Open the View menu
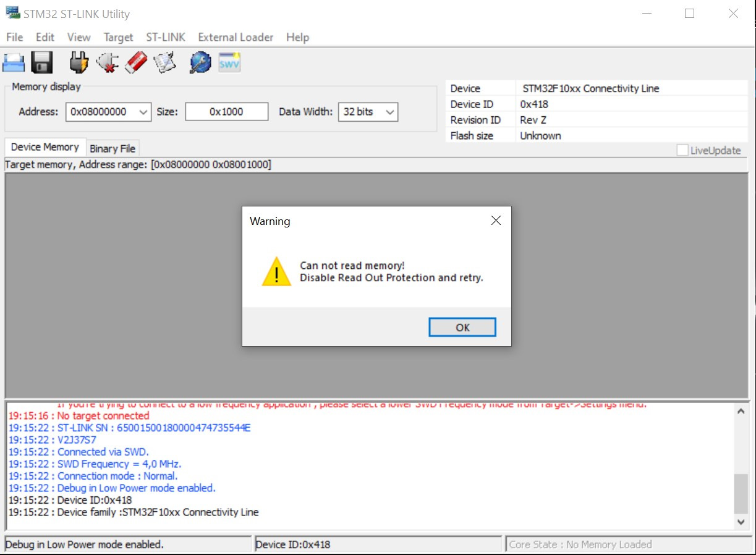The width and height of the screenshot is (756, 555). (x=79, y=37)
